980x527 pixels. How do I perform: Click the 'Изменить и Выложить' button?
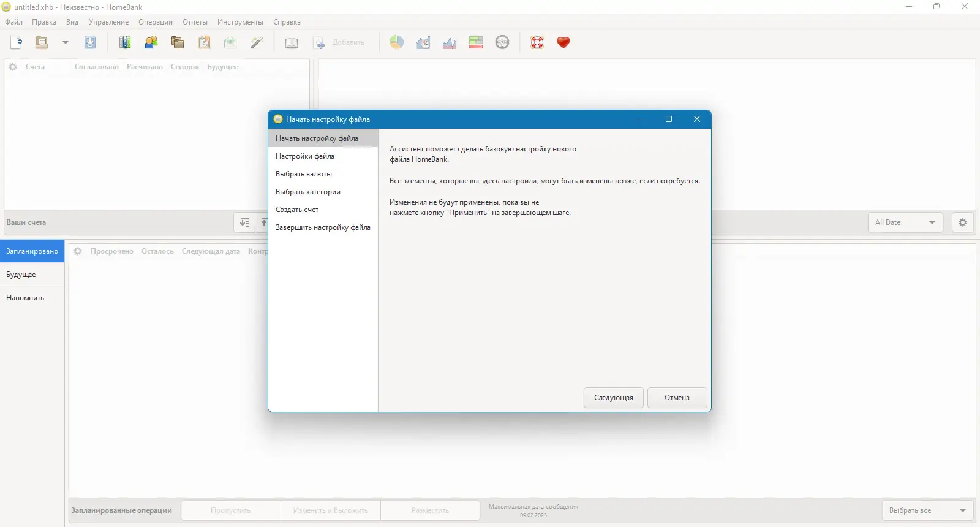click(x=331, y=510)
